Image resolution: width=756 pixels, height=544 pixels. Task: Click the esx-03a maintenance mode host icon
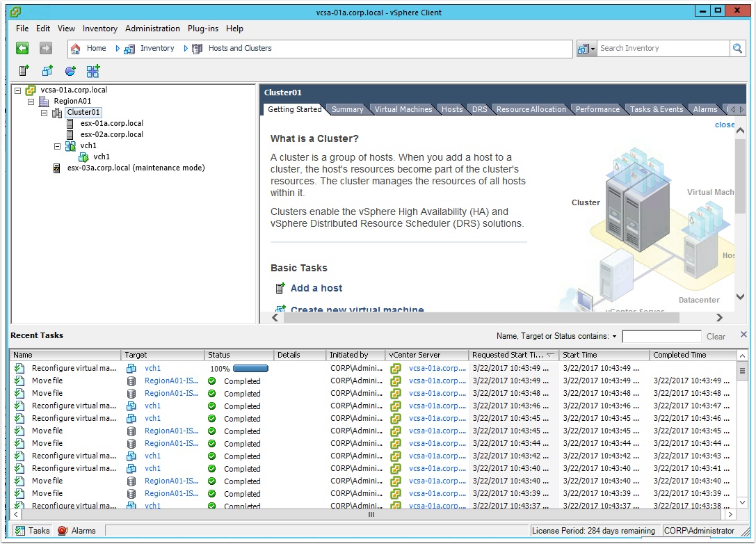click(56, 168)
